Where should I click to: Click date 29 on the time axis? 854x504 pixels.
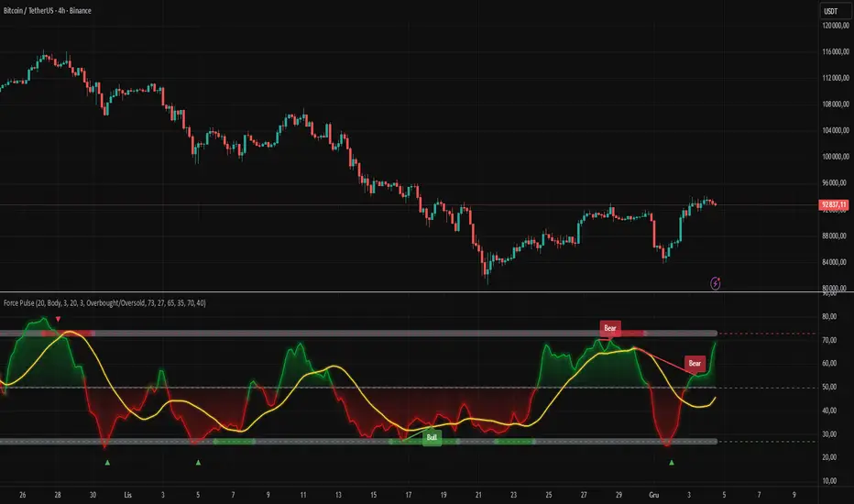[619, 495]
